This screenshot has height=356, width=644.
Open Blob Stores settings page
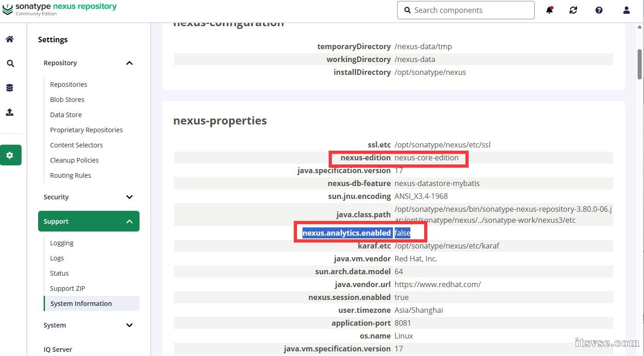pyautogui.click(x=67, y=100)
